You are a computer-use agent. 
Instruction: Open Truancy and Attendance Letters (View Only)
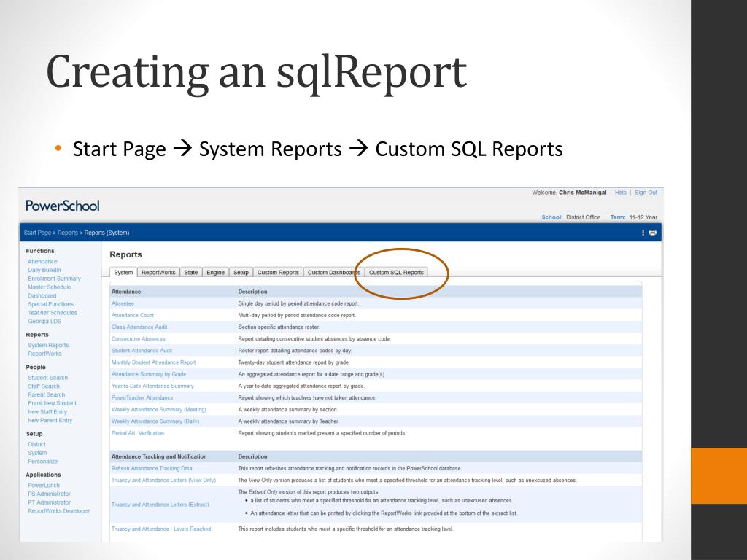[163, 481]
